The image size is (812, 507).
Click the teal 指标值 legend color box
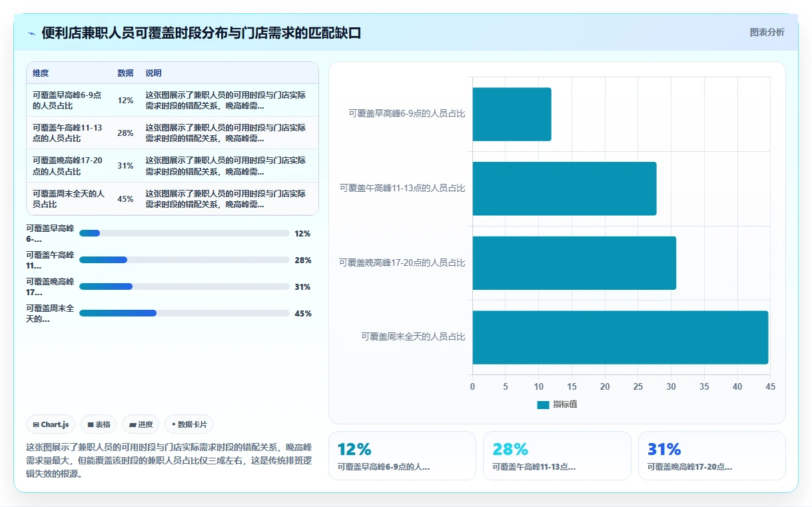point(543,404)
